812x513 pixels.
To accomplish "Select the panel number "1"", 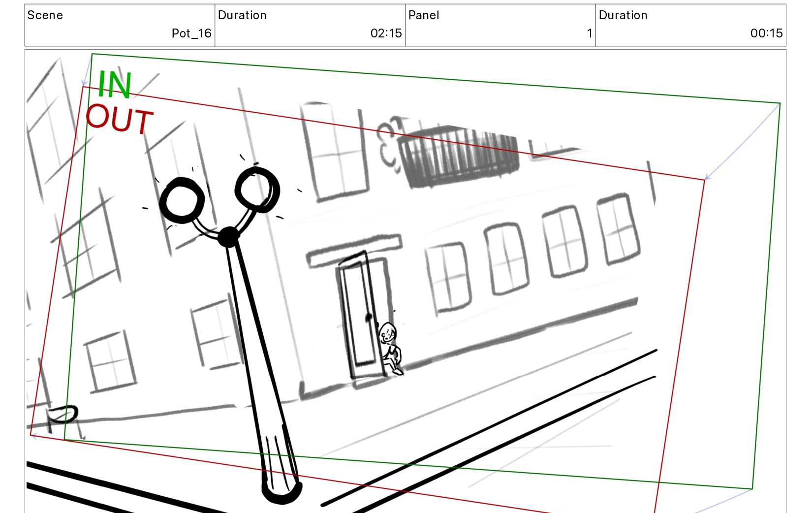I will [589, 33].
